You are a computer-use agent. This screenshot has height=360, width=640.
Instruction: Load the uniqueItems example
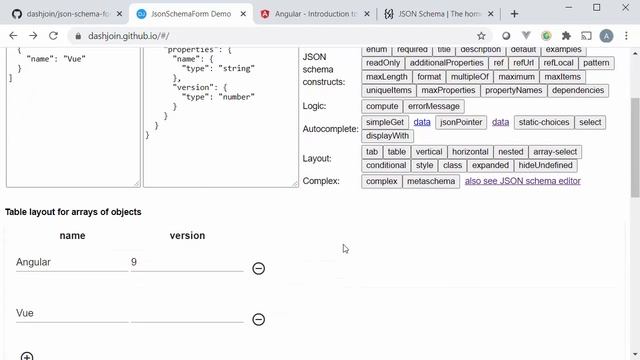tap(389, 90)
